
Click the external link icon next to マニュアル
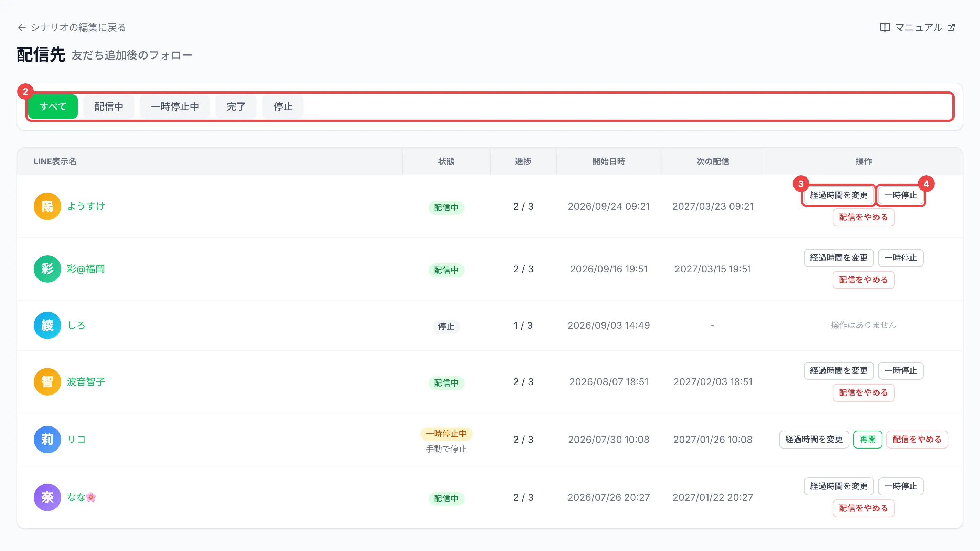click(x=951, y=28)
